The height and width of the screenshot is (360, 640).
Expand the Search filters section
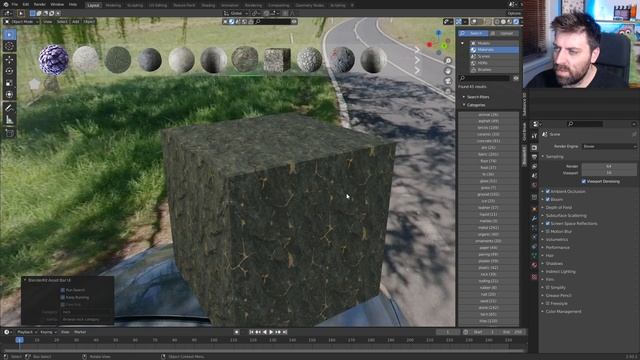(478, 97)
